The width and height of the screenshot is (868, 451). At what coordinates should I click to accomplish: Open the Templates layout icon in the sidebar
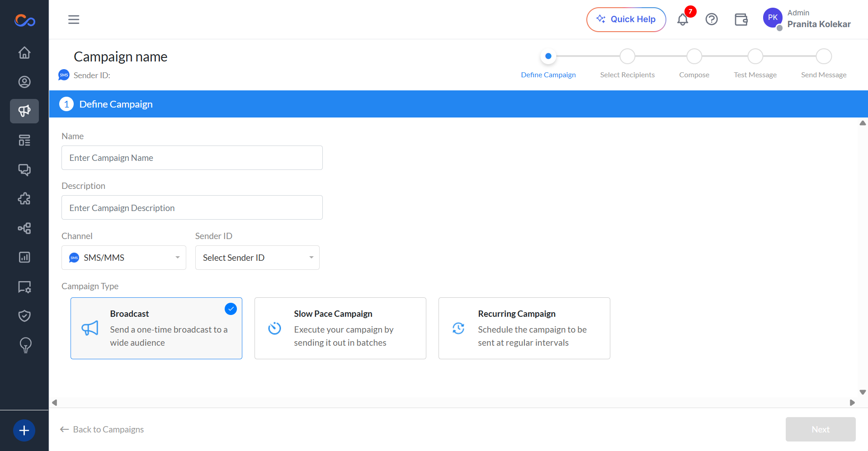pyautogui.click(x=24, y=141)
